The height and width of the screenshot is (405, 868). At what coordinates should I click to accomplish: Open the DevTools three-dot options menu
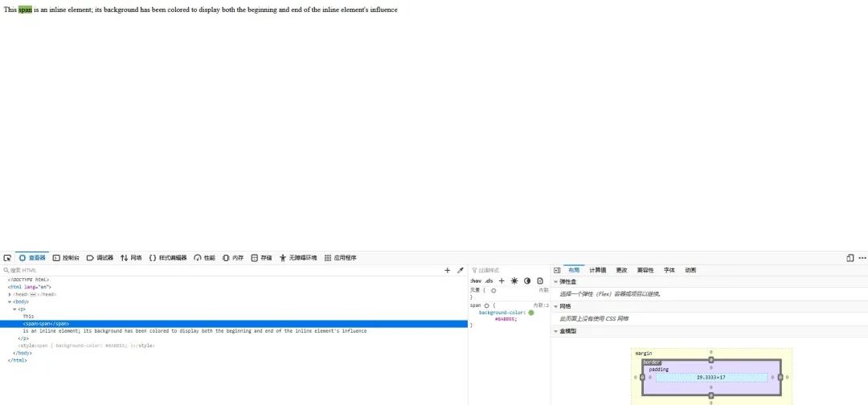coord(862,258)
